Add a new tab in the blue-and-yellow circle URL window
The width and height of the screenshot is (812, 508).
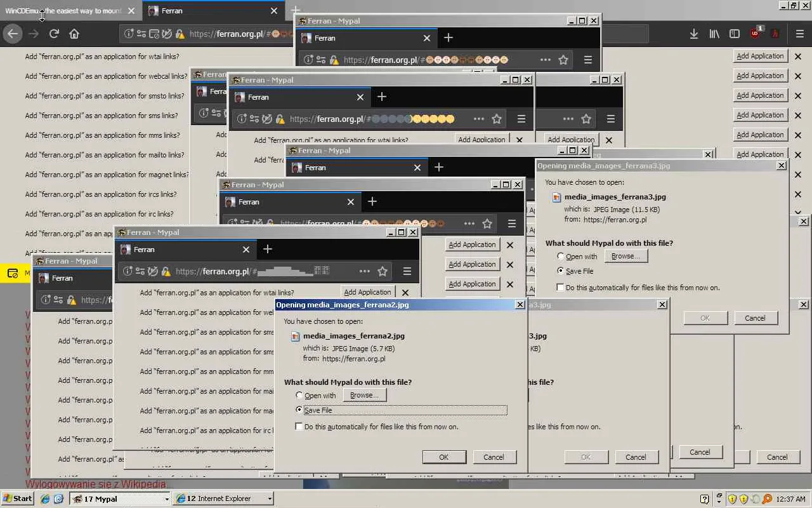pyautogui.click(x=382, y=97)
